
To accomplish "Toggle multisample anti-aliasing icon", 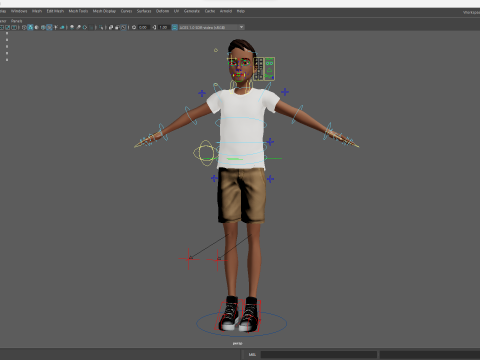I will (85, 27).
